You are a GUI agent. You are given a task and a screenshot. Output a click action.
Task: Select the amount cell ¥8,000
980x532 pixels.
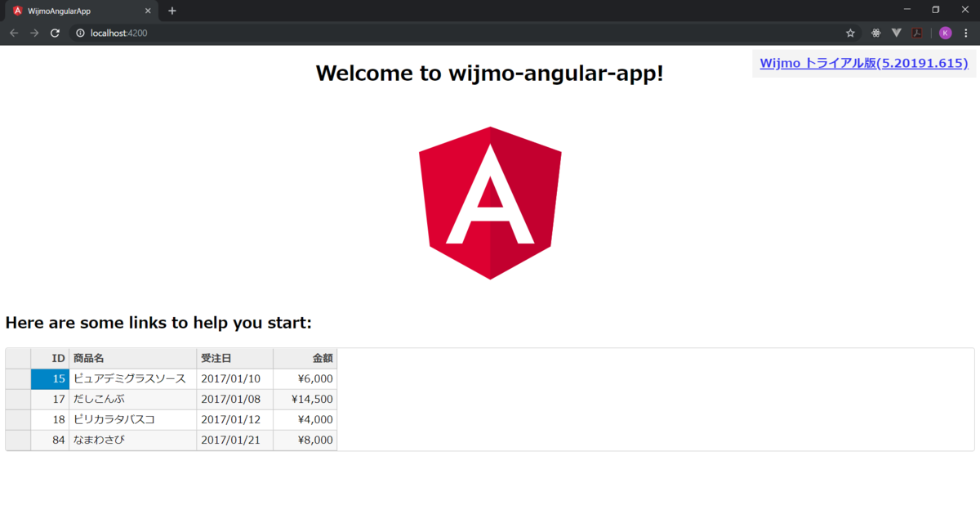point(305,440)
